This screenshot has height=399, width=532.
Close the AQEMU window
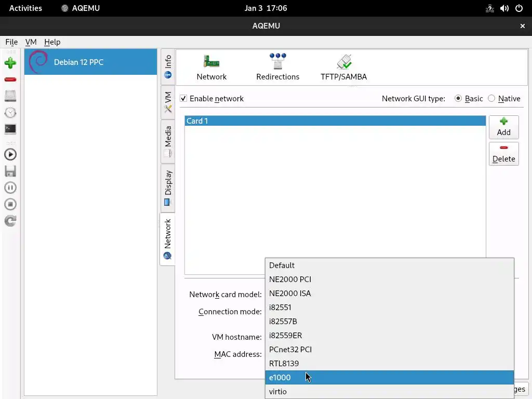[x=523, y=26]
